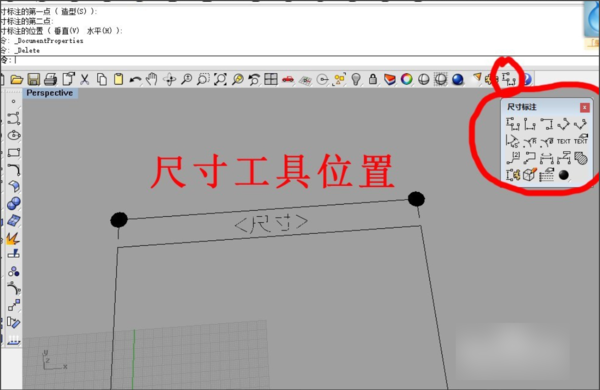
Task: Select the Perspective viewport tab
Action: 50,93
